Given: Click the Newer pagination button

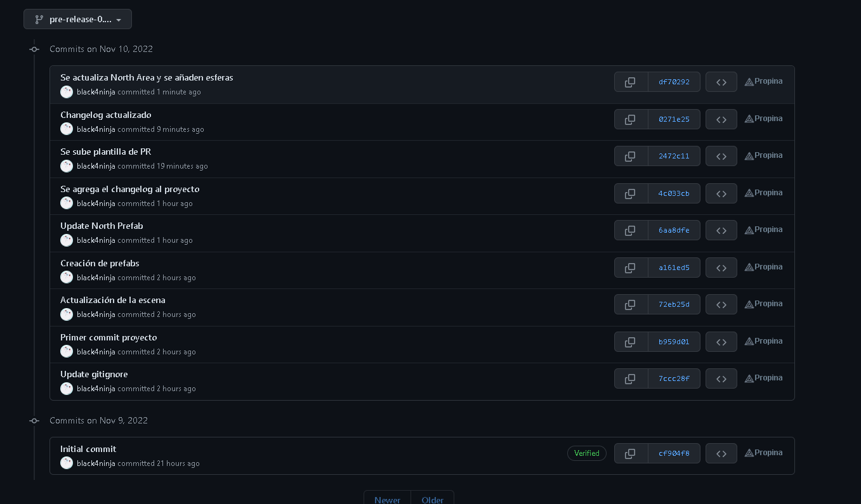Looking at the screenshot, I should (x=387, y=500).
